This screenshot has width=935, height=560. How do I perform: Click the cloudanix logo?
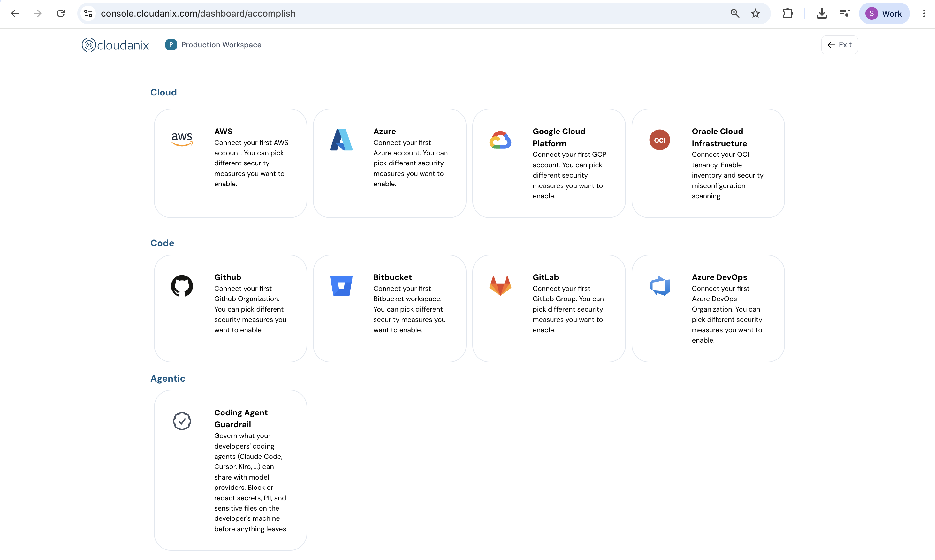pyautogui.click(x=115, y=45)
